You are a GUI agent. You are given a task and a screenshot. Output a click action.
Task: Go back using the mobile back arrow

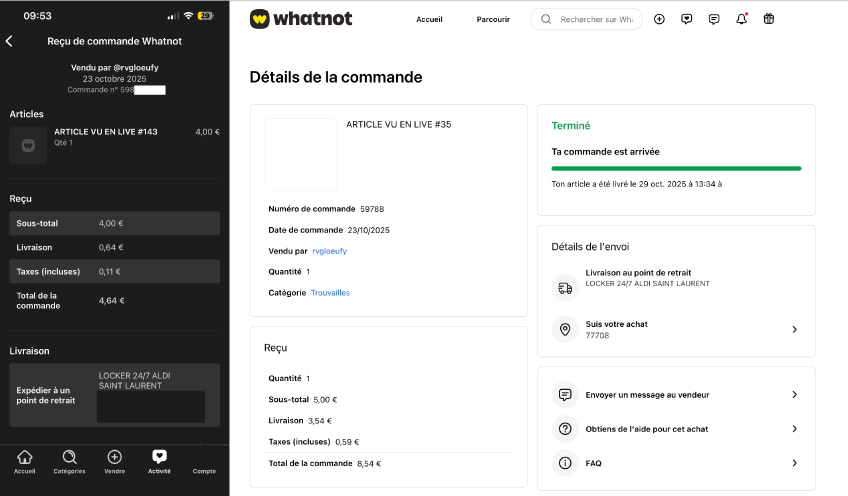tap(9, 41)
